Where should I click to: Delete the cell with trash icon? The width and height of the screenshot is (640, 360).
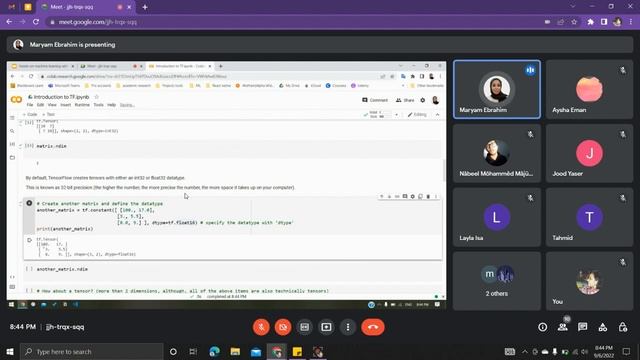click(x=428, y=197)
